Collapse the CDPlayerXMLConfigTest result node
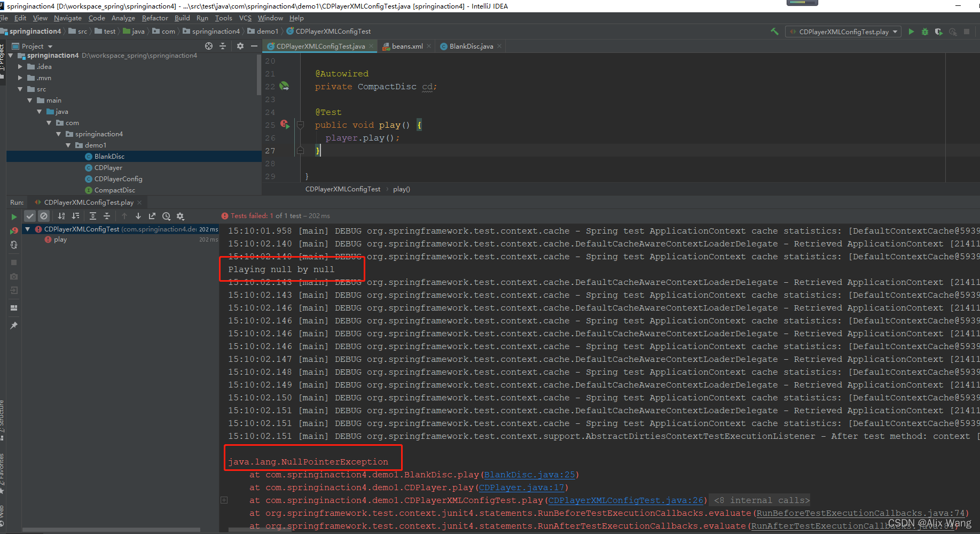This screenshot has height=534, width=980. (28, 229)
